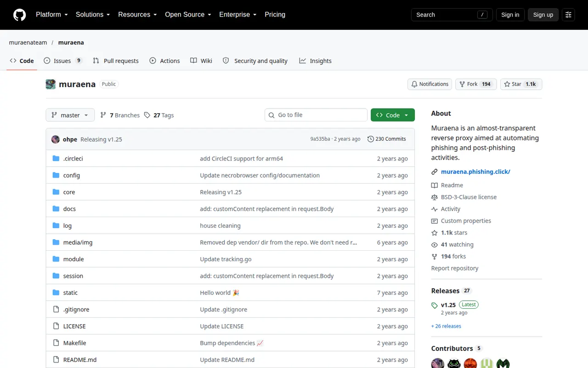The image size is (588, 368).
Task: Click the clock icon beside 230 Commits
Action: 371,139
